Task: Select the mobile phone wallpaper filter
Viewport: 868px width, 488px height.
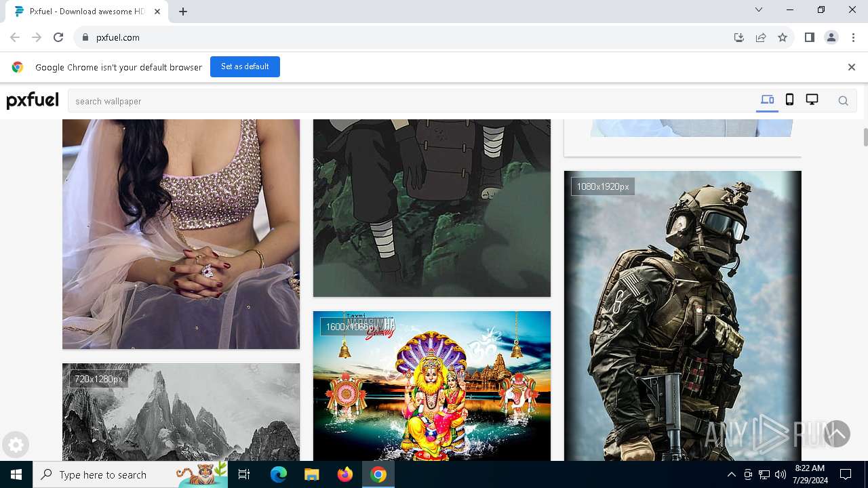Action: (789, 100)
